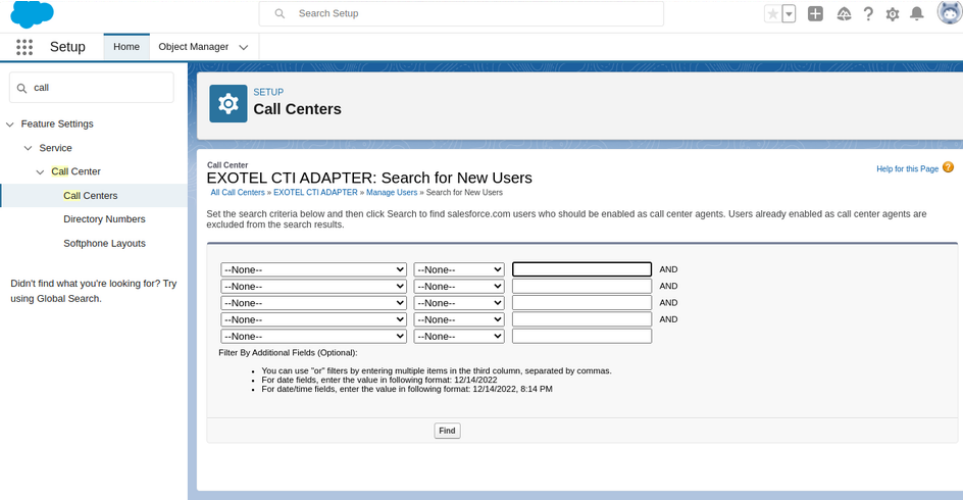963x500 pixels.
Task: Click the fifth row value input
Action: 582,336
